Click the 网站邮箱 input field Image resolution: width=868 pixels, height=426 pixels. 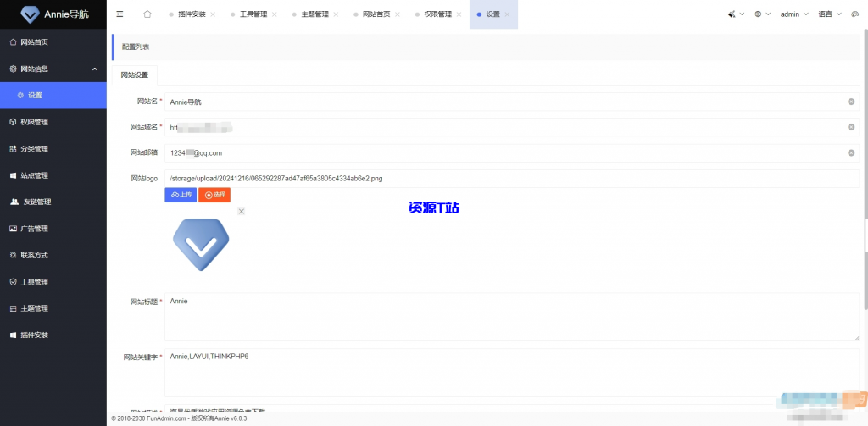click(512, 152)
